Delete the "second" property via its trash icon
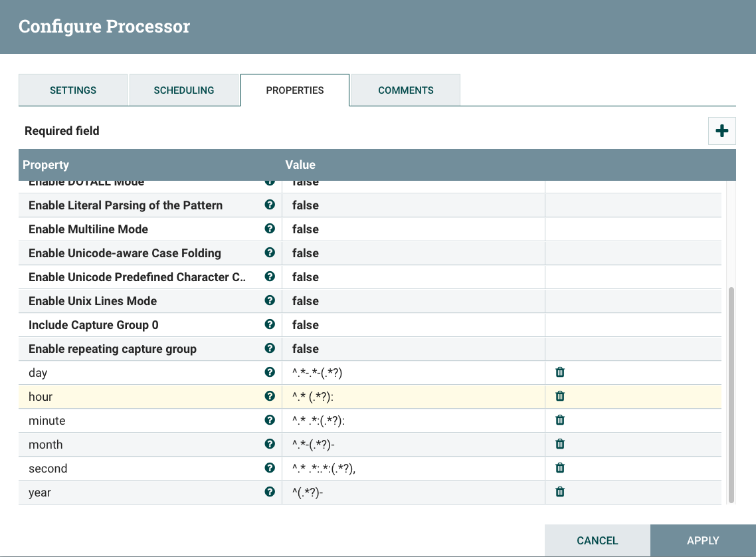The image size is (756, 557). 559,468
